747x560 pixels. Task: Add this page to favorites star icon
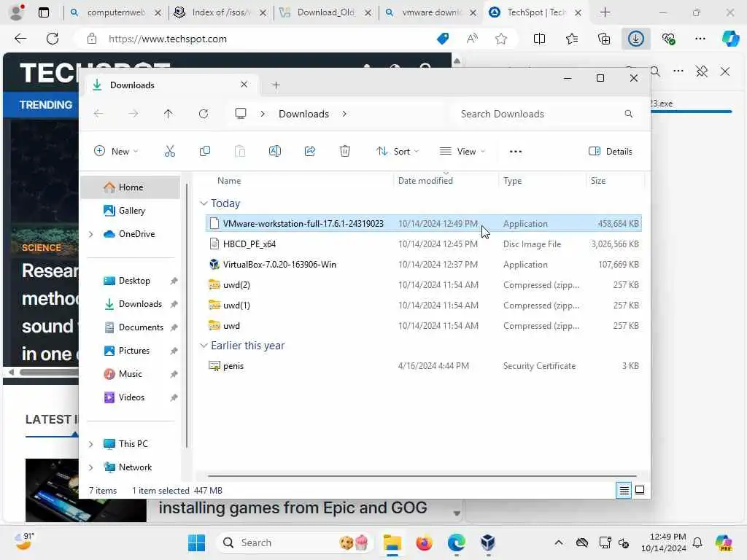500,39
